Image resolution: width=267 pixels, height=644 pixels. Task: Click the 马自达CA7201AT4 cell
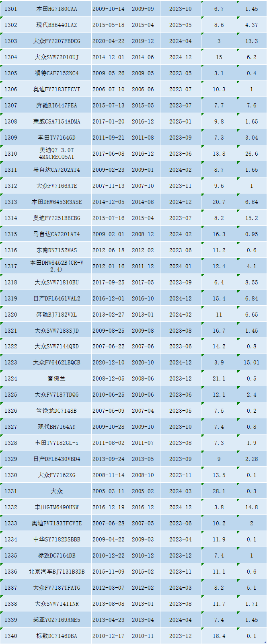tap(57, 234)
